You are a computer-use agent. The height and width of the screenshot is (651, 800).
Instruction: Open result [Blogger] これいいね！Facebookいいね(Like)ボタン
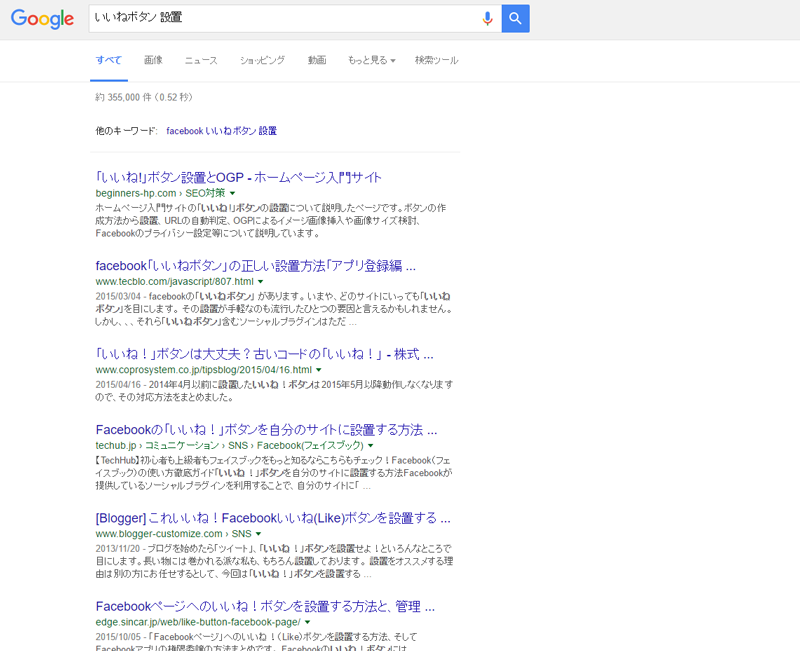click(273, 518)
